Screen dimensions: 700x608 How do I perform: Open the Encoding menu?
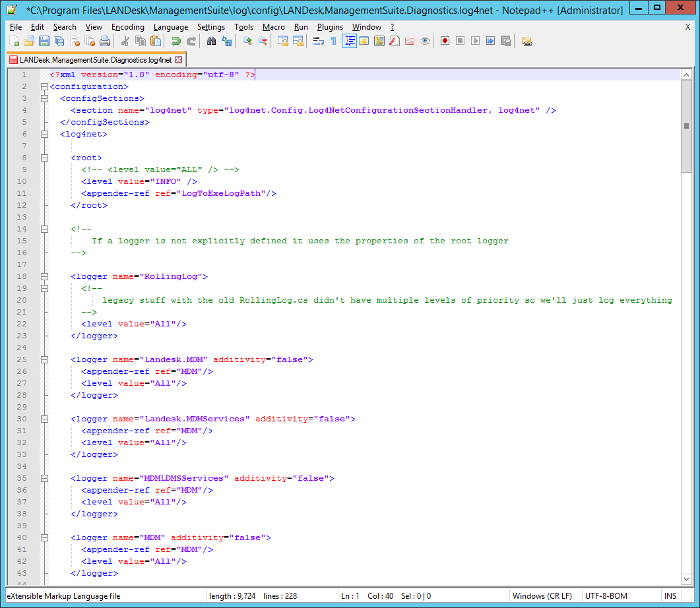[127, 27]
